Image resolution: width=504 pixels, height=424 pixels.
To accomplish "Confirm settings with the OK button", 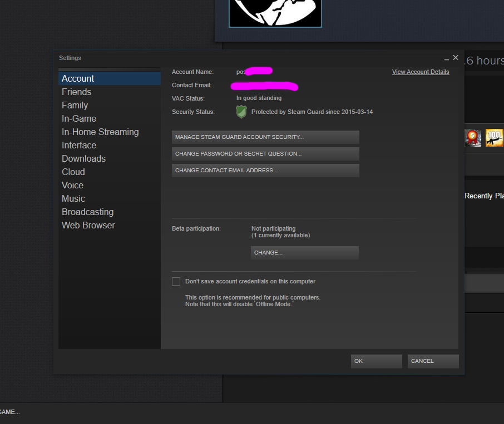I will pyautogui.click(x=377, y=361).
